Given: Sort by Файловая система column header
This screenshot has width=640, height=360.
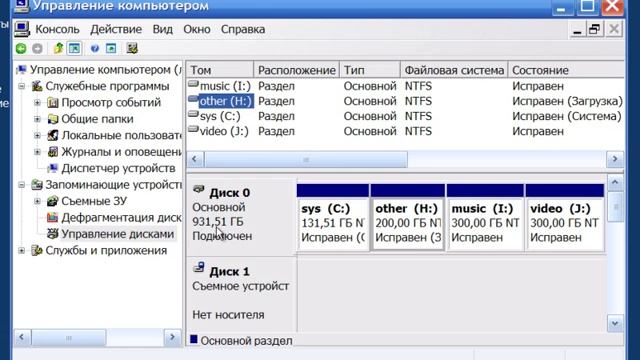Looking at the screenshot, I should (x=454, y=70).
